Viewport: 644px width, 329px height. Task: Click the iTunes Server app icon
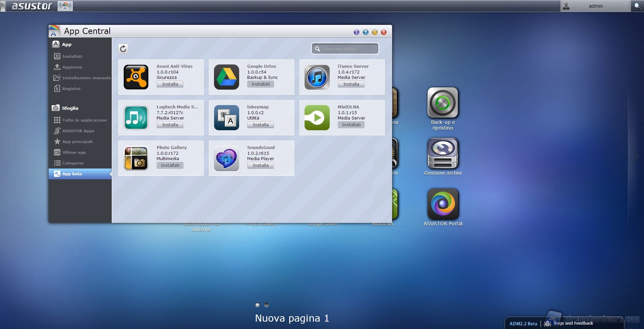point(317,77)
